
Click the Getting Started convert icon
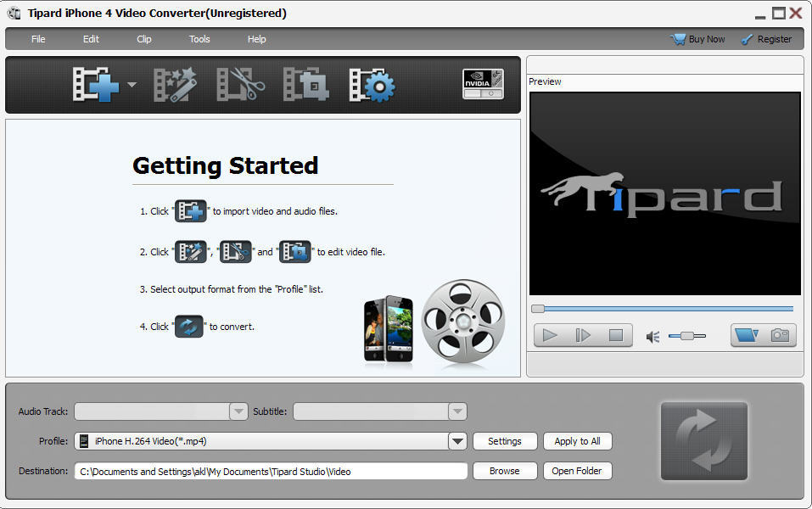[x=189, y=327]
